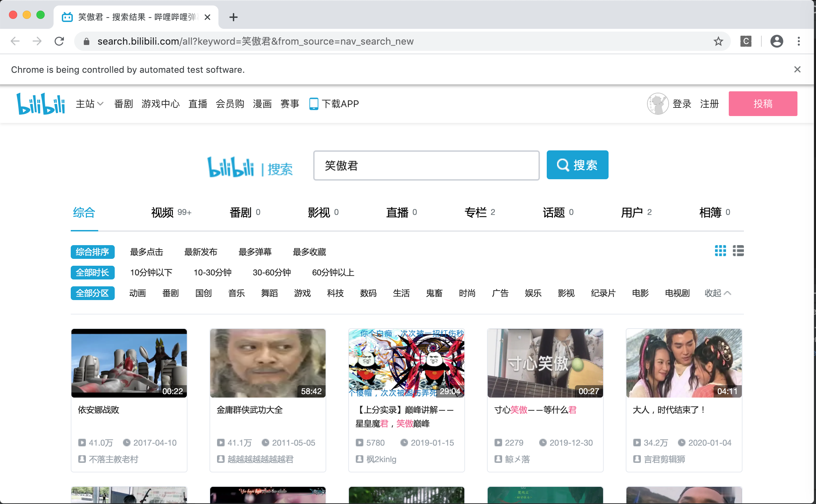Open a new browser tab

tap(233, 17)
